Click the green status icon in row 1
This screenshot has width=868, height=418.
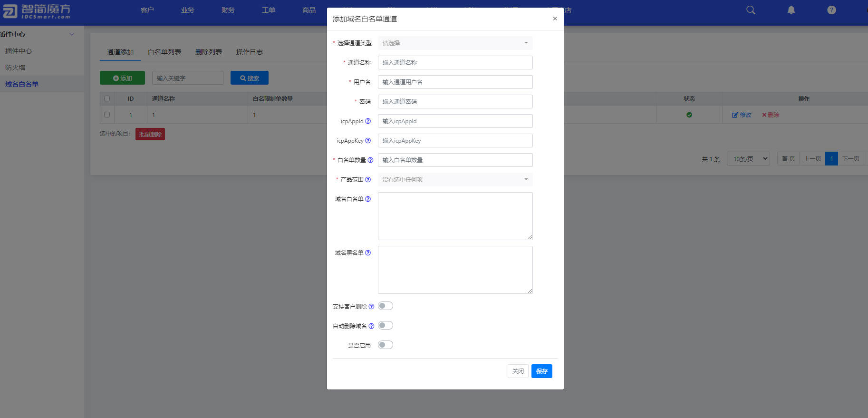(689, 115)
